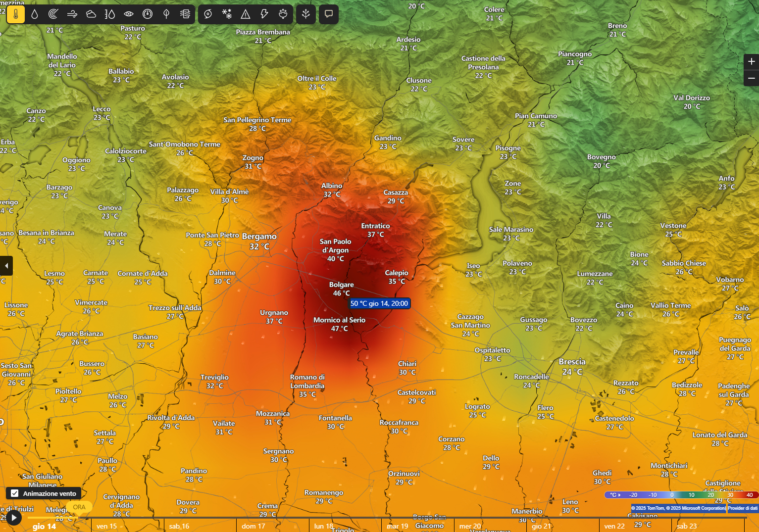
Task: Select ven 15 on the timeline
Action: tap(106, 527)
